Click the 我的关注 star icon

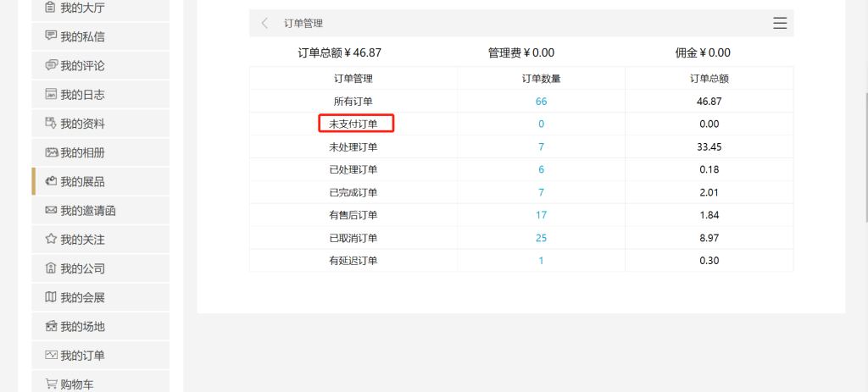(x=51, y=239)
